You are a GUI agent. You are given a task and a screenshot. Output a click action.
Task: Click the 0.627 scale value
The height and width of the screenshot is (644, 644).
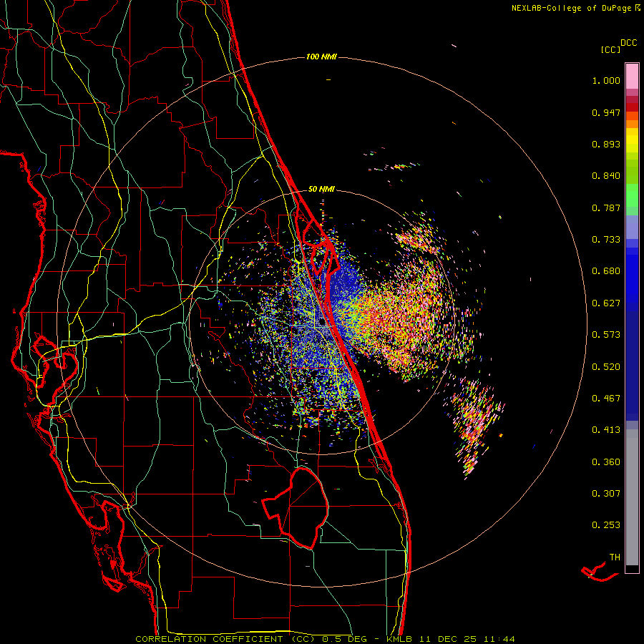[606, 303]
